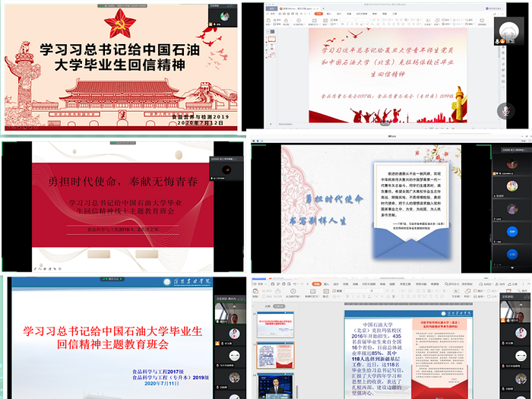Screen dimensions: 532x399
Task: Open the 首页 tab in top-right WPS window
Action: 271,8
